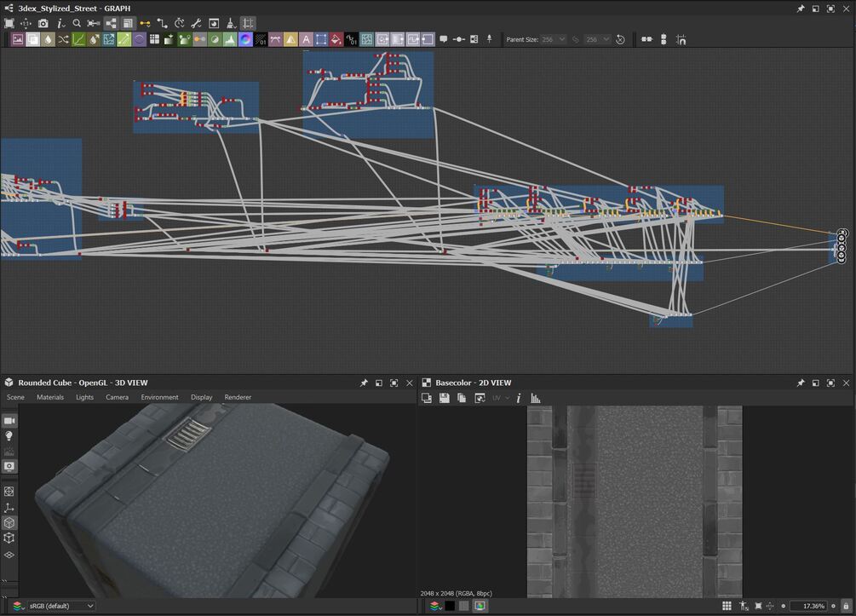Click the Renderer menu button

pyautogui.click(x=238, y=397)
